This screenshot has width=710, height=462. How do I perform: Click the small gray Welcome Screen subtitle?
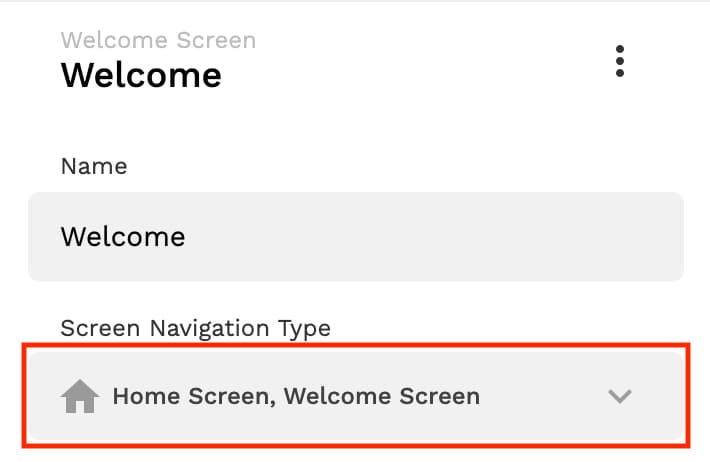click(x=158, y=40)
